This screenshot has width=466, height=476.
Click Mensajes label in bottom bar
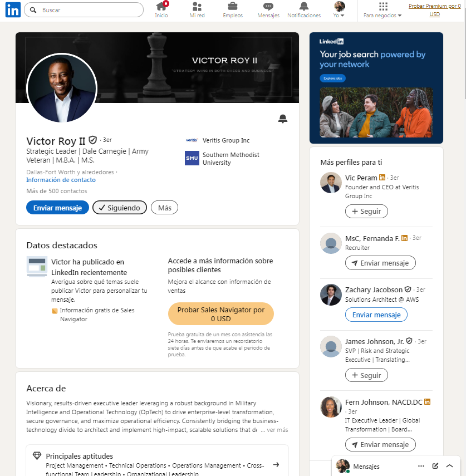pos(366,467)
